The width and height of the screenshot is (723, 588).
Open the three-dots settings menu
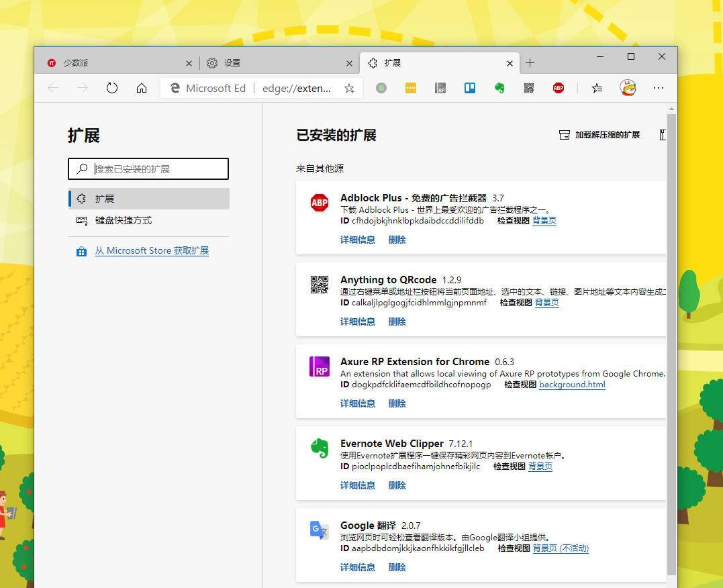[659, 88]
